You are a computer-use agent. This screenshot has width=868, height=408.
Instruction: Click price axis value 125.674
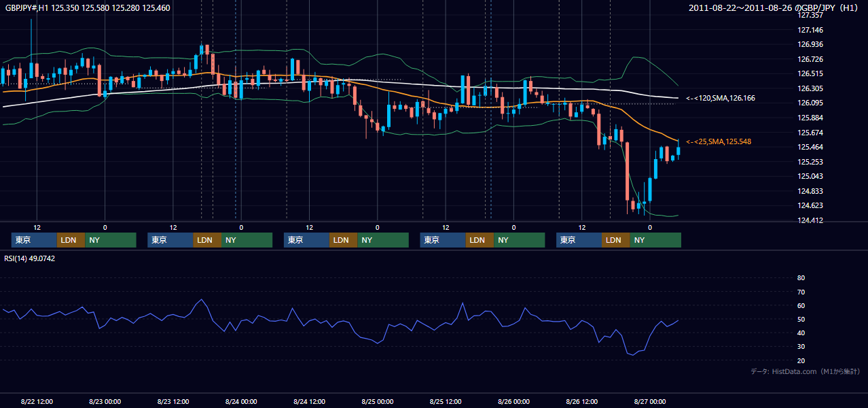(x=810, y=133)
